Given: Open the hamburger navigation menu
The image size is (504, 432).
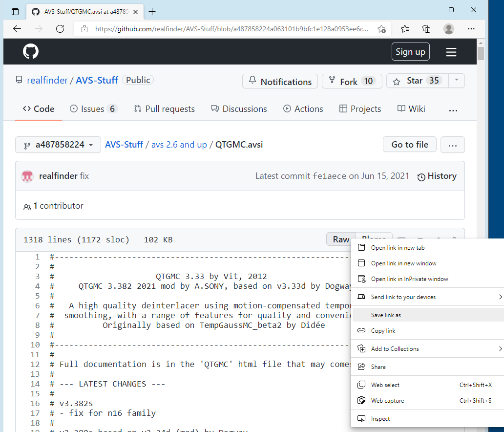Looking at the screenshot, I should click(x=451, y=52).
